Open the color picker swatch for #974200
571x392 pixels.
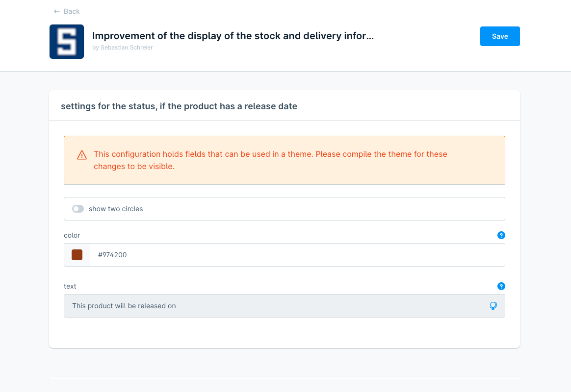pyautogui.click(x=77, y=255)
